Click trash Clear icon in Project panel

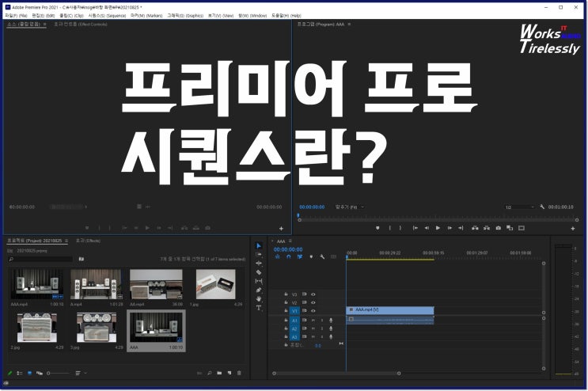tap(239, 373)
